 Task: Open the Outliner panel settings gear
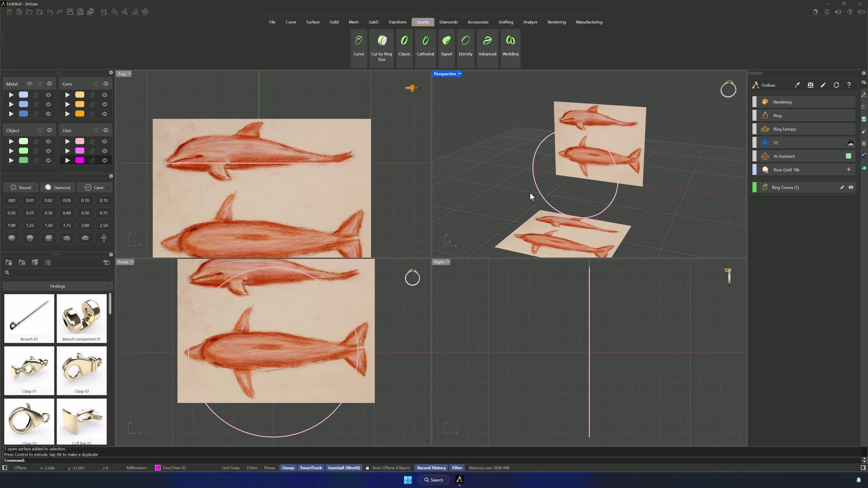coord(863,73)
